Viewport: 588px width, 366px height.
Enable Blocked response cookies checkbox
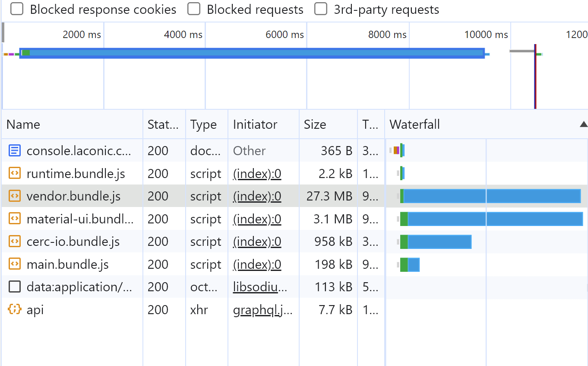pos(17,9)
